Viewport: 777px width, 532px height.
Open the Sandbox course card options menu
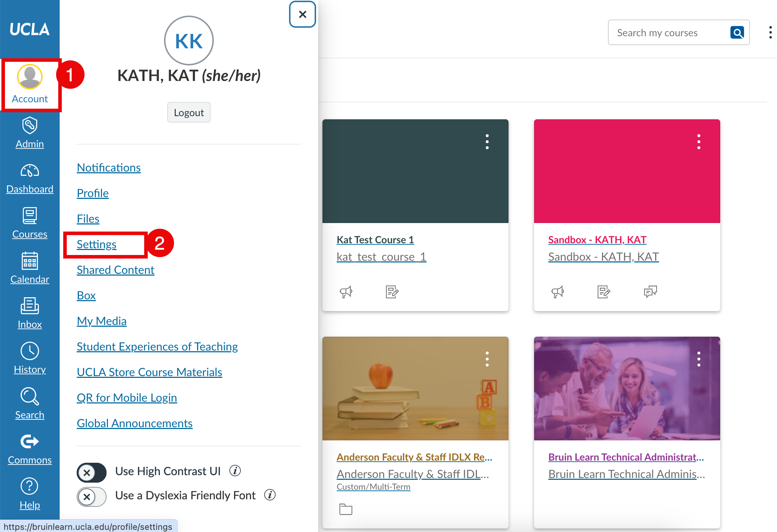pyautogui.click(x=698, y=141)
